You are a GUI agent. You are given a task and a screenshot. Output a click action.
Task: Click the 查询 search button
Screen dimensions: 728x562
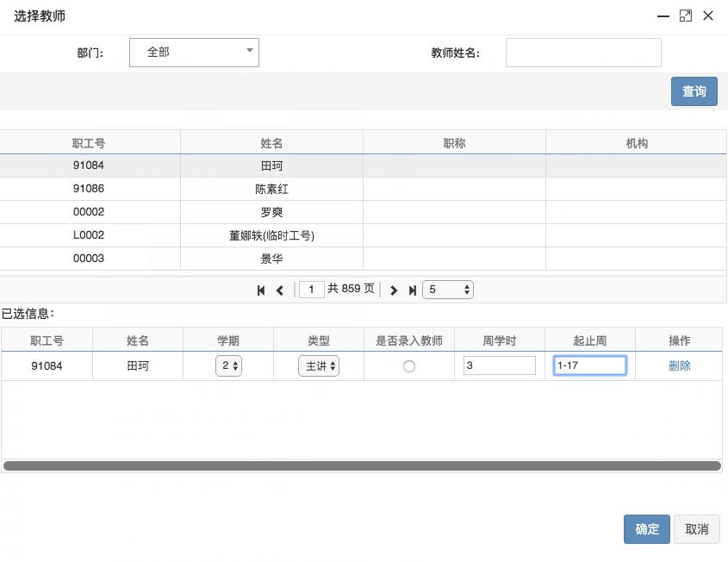click(694, 91)
